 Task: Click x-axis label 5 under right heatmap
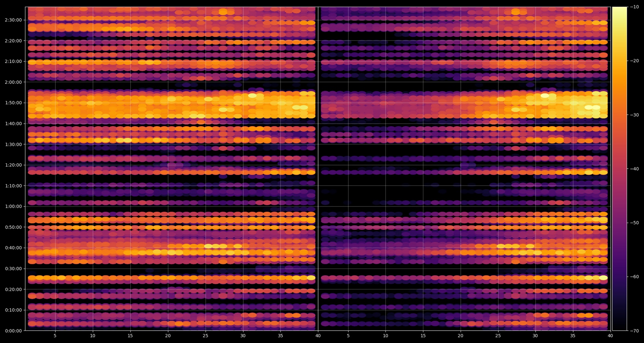(348, 336)
